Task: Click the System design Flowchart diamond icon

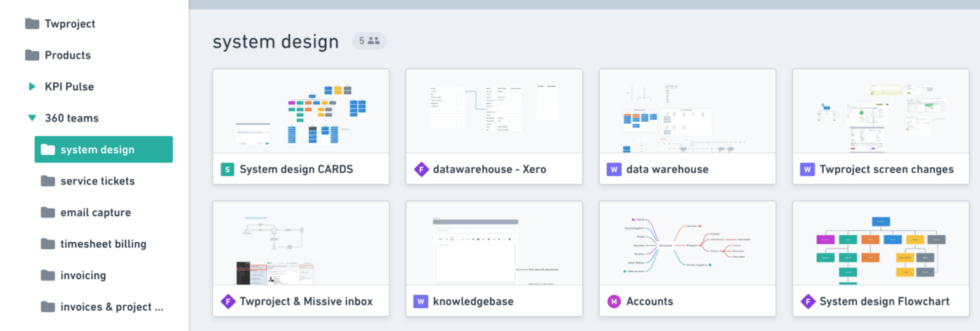Action: click(806, 302)
